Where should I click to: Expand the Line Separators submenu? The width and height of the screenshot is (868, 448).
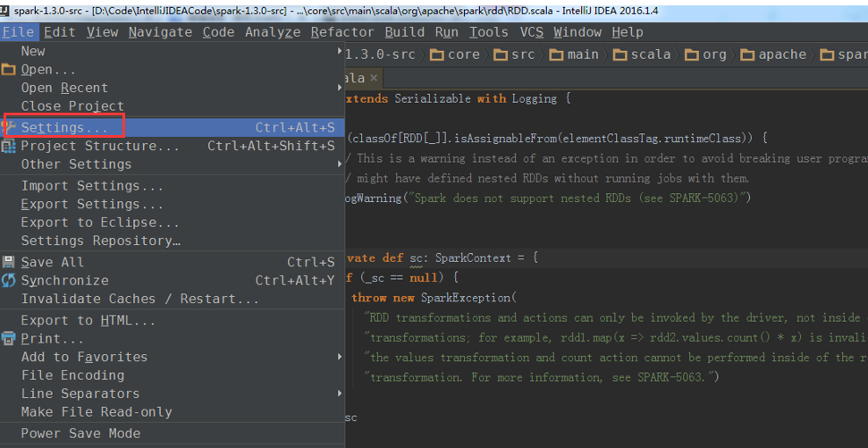(173, 393)
